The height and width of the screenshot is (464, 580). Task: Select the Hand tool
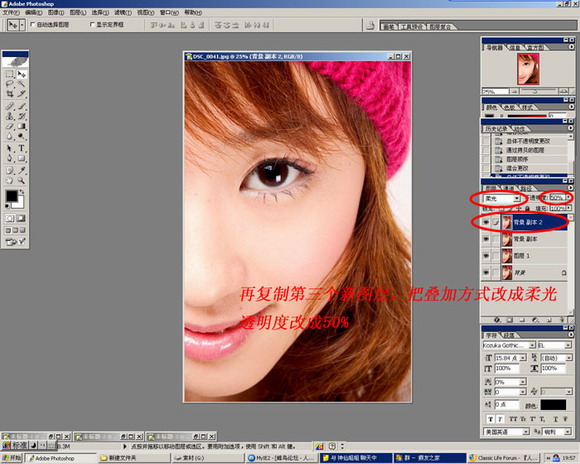[x=10, y=181]
